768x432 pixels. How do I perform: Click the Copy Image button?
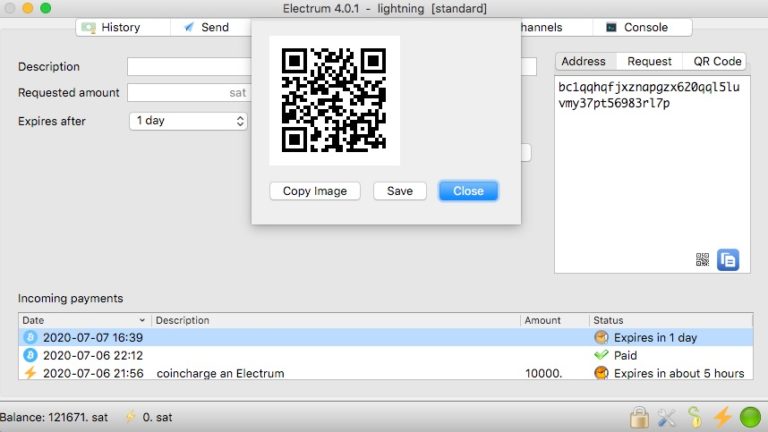coord(315,191)
